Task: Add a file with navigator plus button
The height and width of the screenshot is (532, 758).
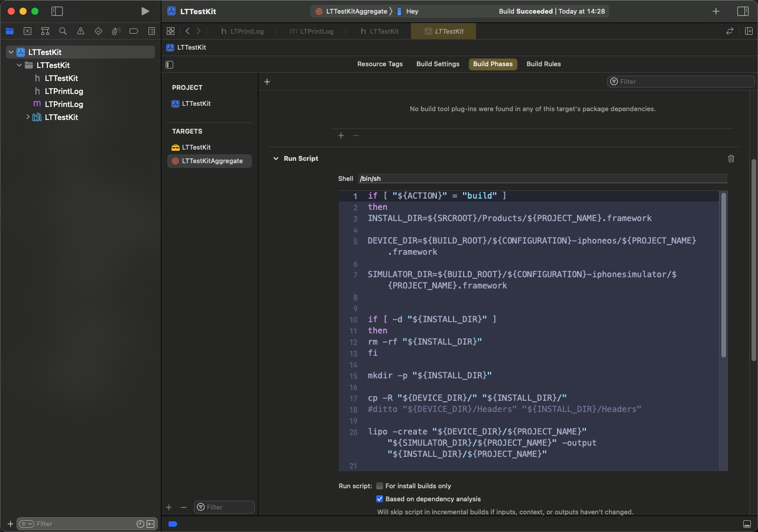Action: [x=10, y=524]
